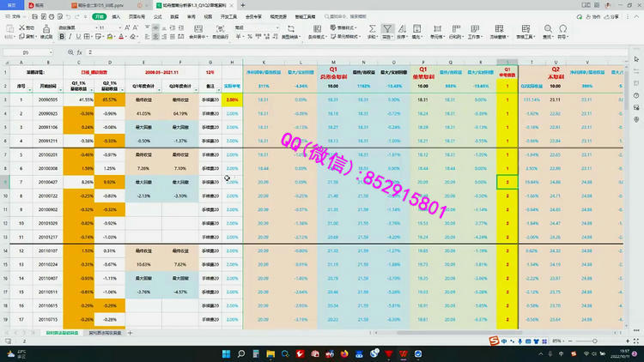Switch to the 公式 (Formulas) ribbon tab
644x362 pixels.
pos(157,16)
